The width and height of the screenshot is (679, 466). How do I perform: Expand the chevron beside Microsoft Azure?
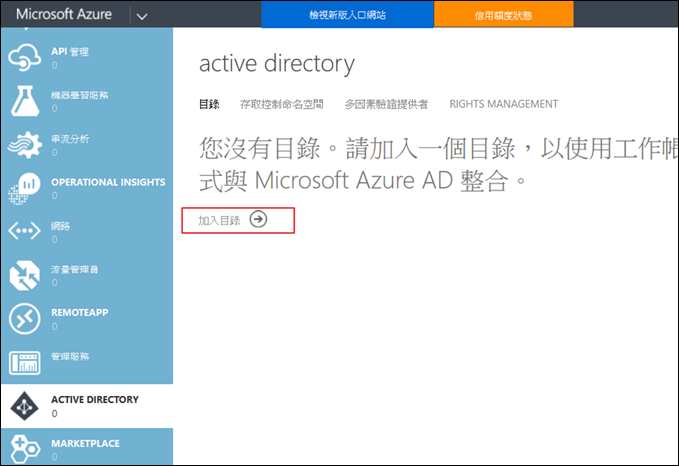[x=141, y=15]
